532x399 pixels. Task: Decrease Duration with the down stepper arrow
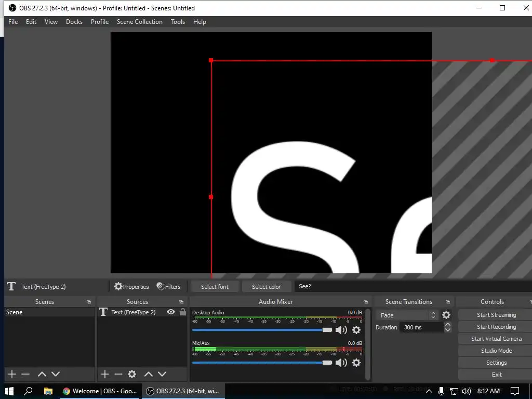coord(448,330)
